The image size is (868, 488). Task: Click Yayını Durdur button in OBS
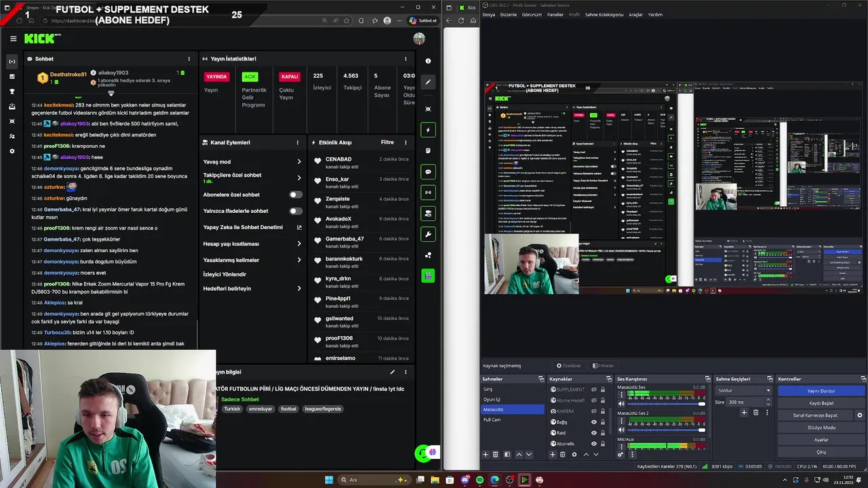click(821, 391)
